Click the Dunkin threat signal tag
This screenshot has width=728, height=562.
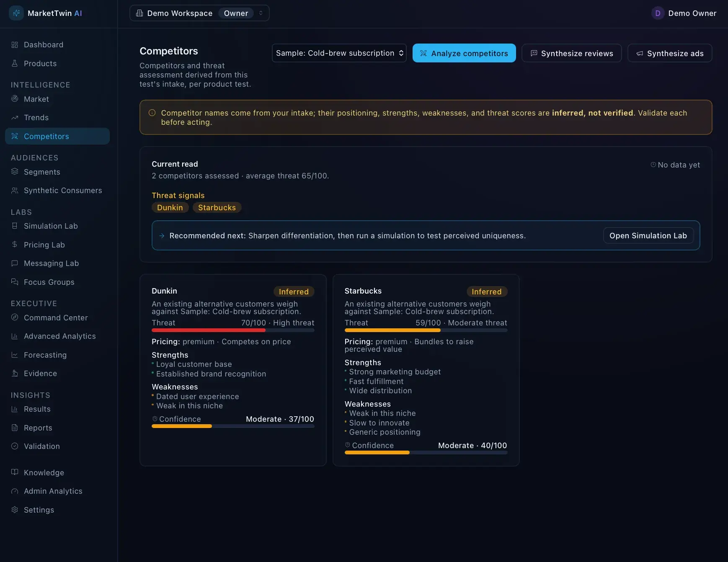point(170,208)
